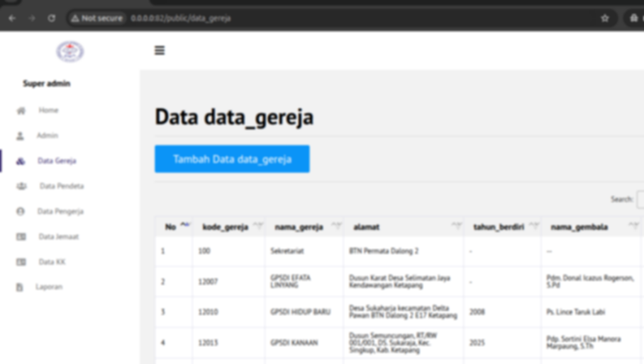
Task: Open the Laporan menu item
Action: [50, 287]
